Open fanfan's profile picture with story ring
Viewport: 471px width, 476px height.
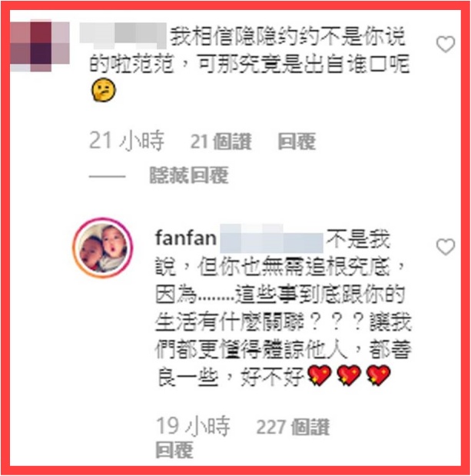(x=103, y=248)
